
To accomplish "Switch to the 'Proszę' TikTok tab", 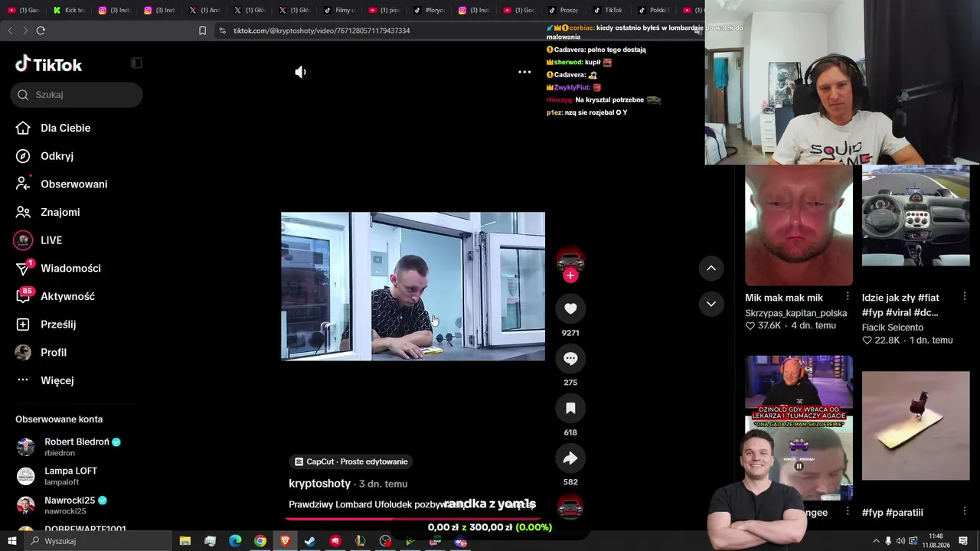I will (564, 10).
